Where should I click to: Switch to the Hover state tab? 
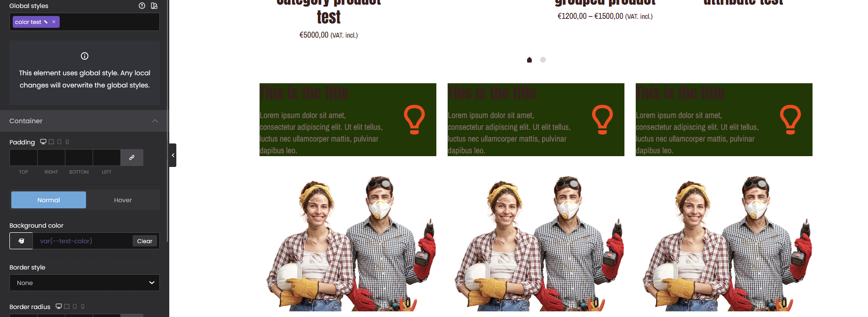(x=123, y=200)
